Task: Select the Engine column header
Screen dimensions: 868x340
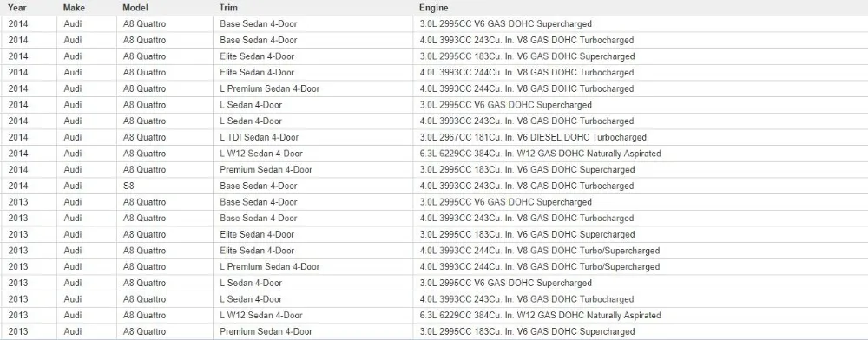Action: coord(433,8)
